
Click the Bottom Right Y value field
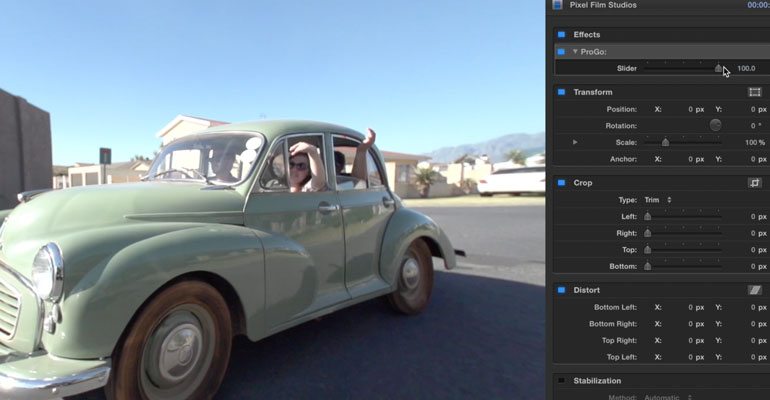758,324
